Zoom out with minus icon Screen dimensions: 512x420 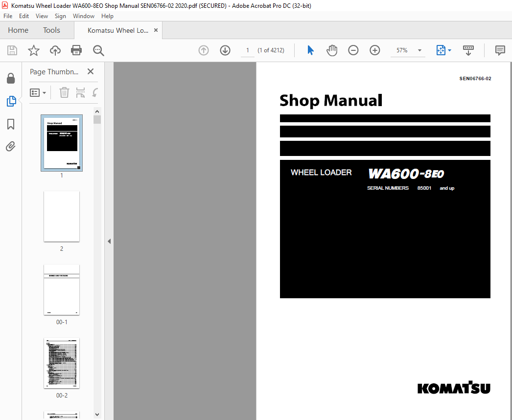[353, 50]
